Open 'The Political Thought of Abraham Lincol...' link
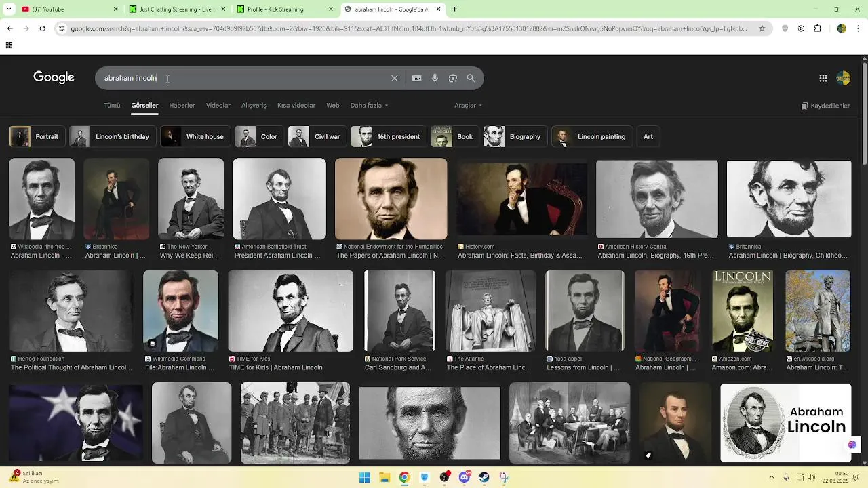 pyautogui.click(x=71, y=367)
